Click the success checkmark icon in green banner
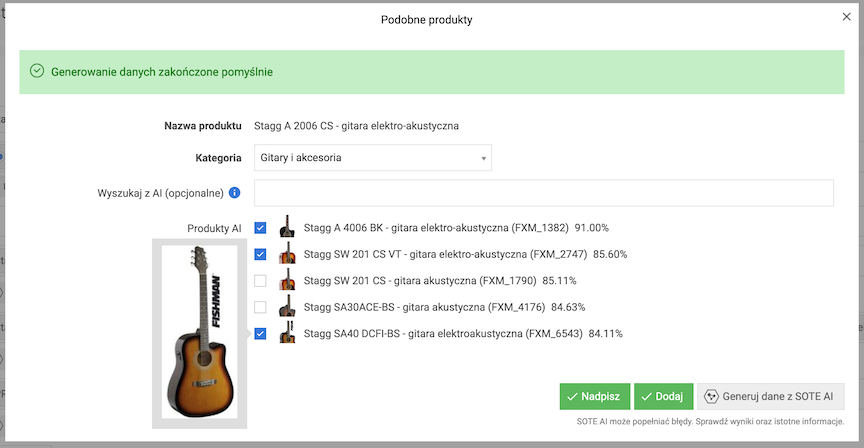The height and width of the screenshot is (448, 864). point(37,71)
